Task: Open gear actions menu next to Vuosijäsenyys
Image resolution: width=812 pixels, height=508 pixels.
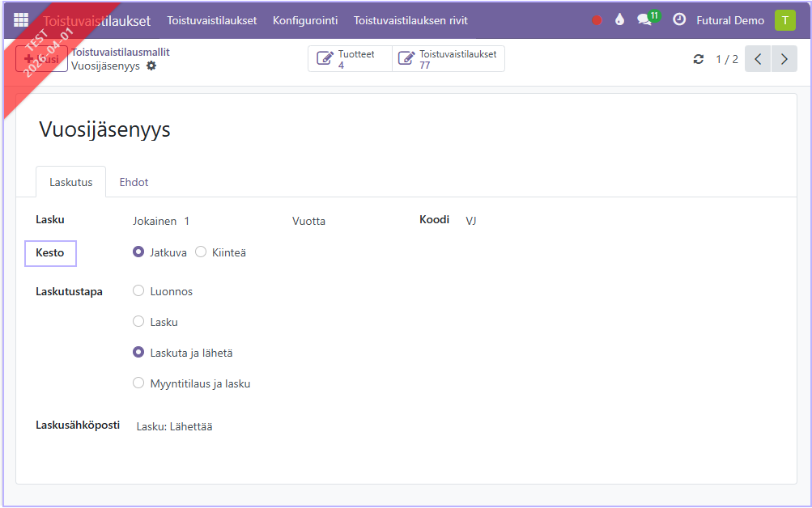Action: coord(151,66)
